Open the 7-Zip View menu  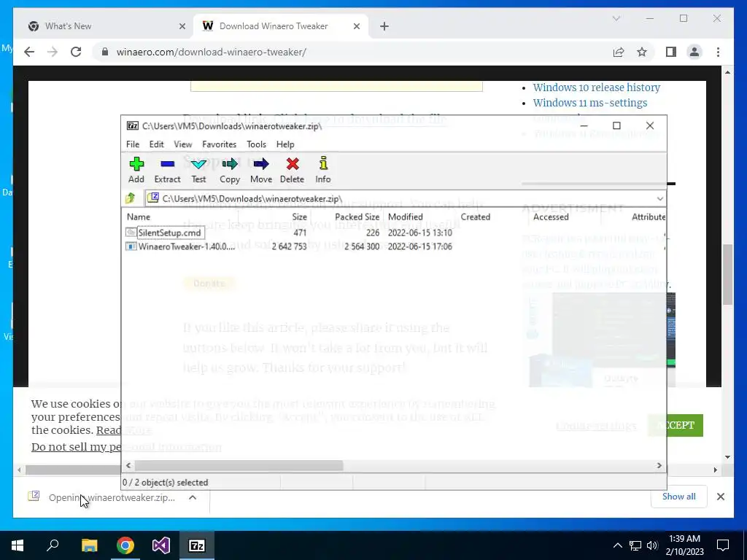[x=183, y=144]
